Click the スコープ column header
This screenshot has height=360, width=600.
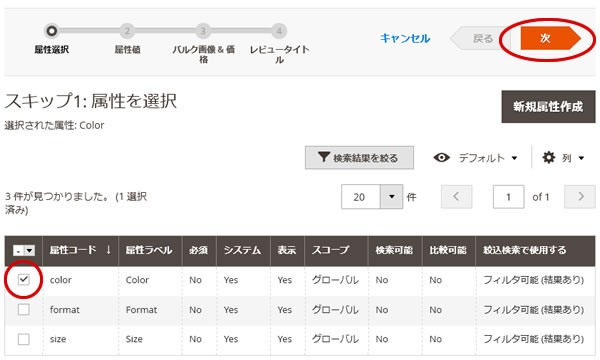coord(336,250)
